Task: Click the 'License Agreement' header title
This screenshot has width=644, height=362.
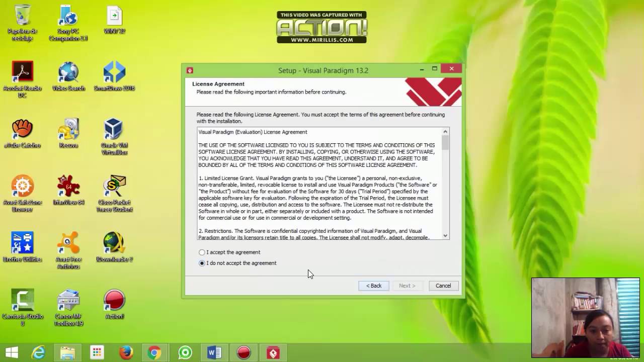Action: [218, 84]
